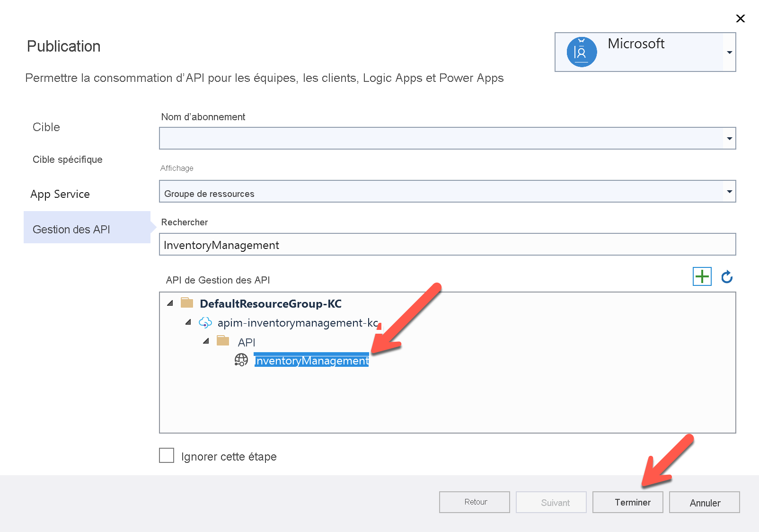Collapse the apim-inventorymanagement-kc node
The height and width of the screenshot is (532, 759).
(188, 322)
